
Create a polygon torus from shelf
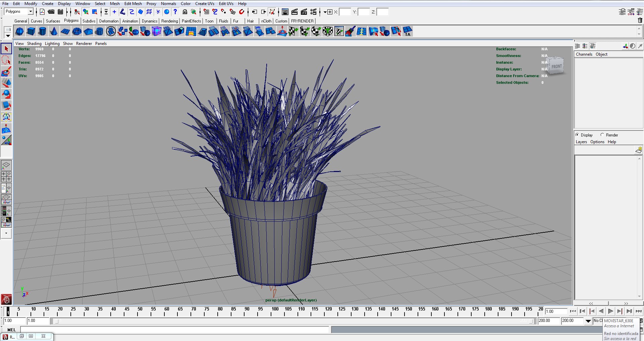click(x=76, y=32)
